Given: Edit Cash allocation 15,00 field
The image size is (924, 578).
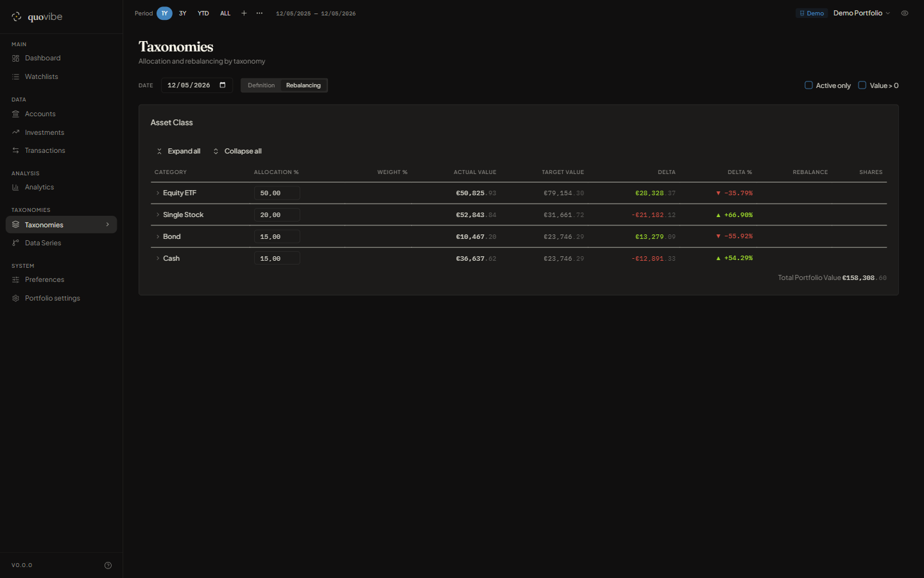Looking at the screenshot, I should pyautogui.click(x=277, y=258).
